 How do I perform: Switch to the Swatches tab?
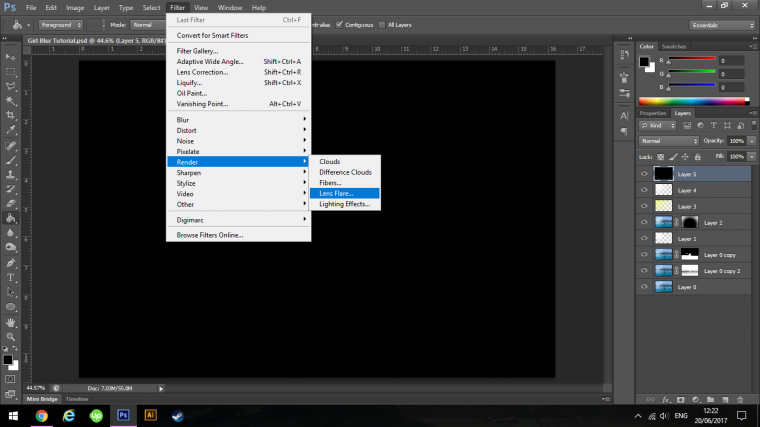click(x=674, y=47)
